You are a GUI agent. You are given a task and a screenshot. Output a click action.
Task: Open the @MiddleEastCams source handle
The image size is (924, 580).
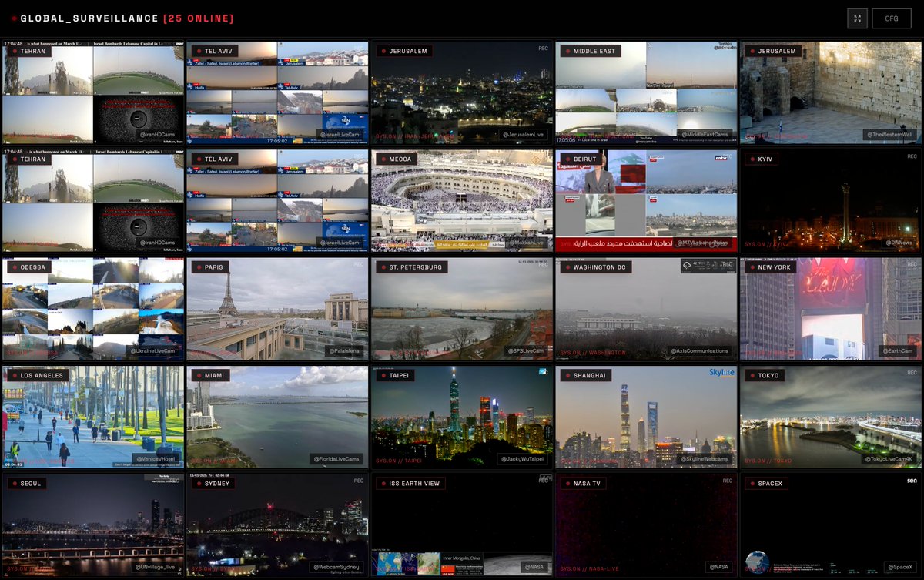coord(705,135)
